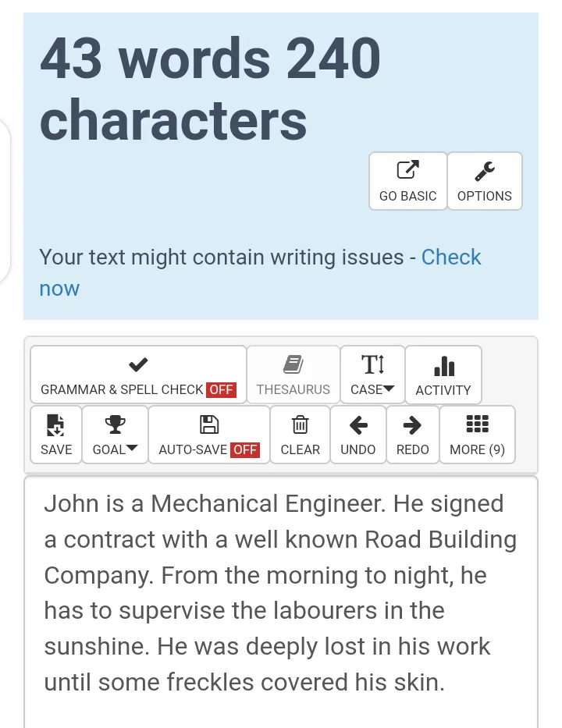Enable grammar check via the checkmark icon
562x728 pixels.
click(x=138, y=364)
